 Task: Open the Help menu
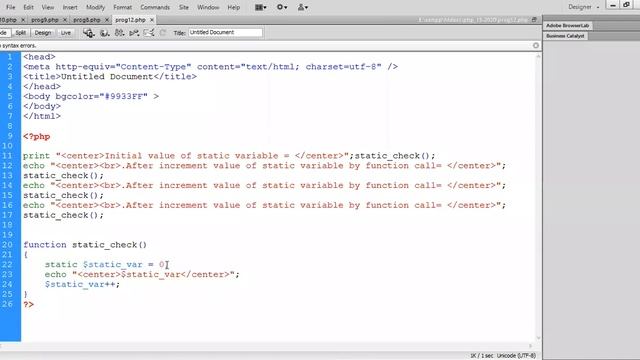[233, 7]
